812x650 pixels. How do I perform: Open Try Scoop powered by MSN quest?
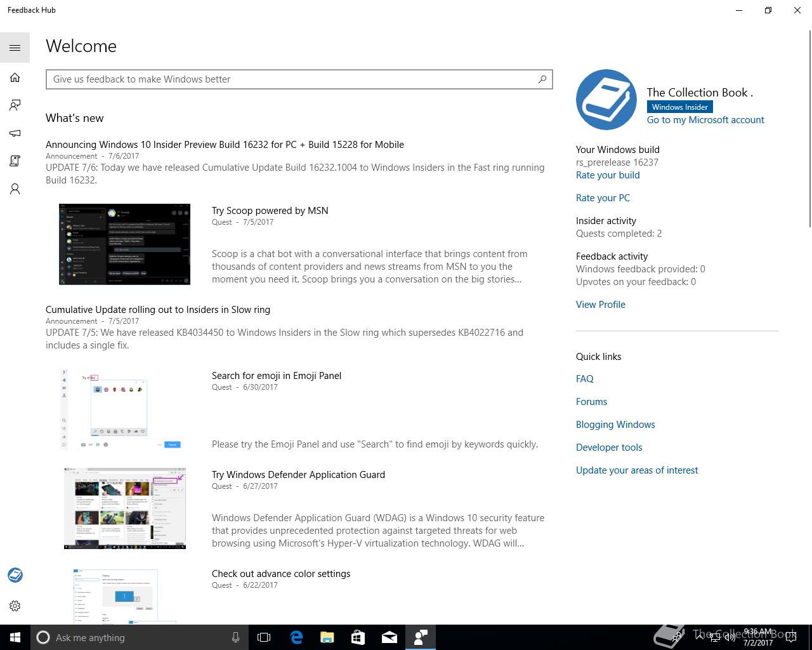(270, 211)
